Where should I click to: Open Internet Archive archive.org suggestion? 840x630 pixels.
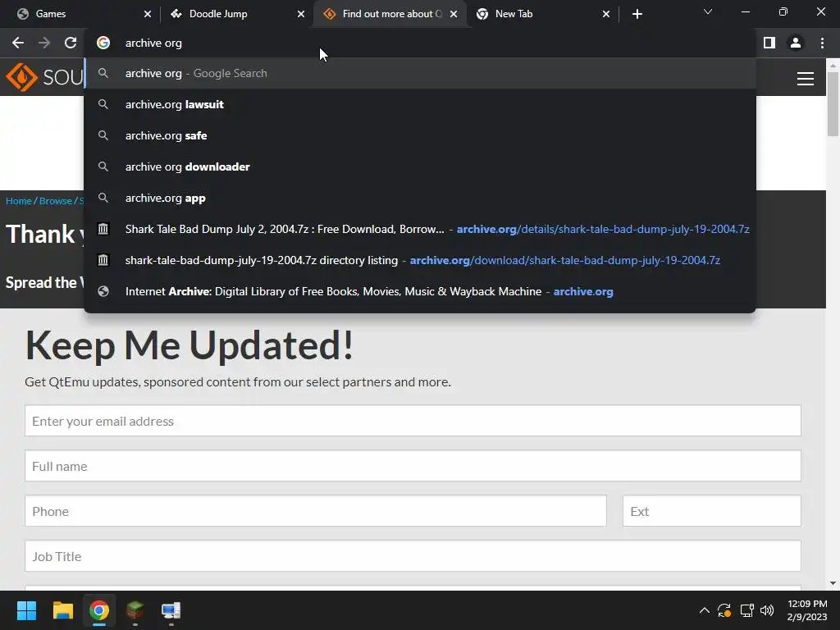point(420,291)
